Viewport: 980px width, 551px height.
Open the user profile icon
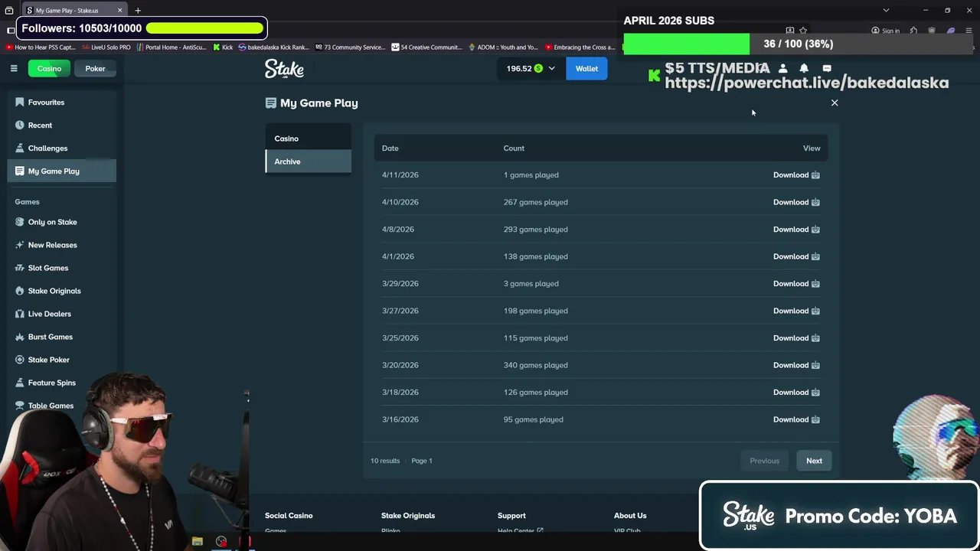(x=782, y=68)
